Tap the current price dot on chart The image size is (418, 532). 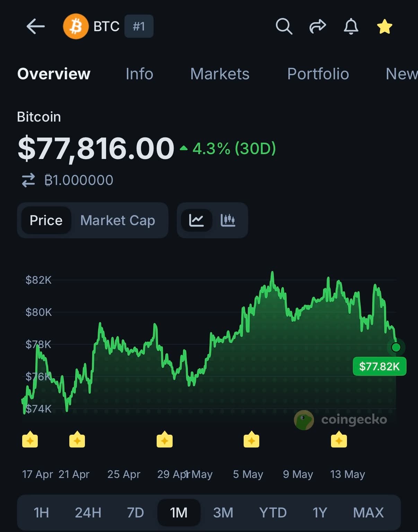point(396,347)
